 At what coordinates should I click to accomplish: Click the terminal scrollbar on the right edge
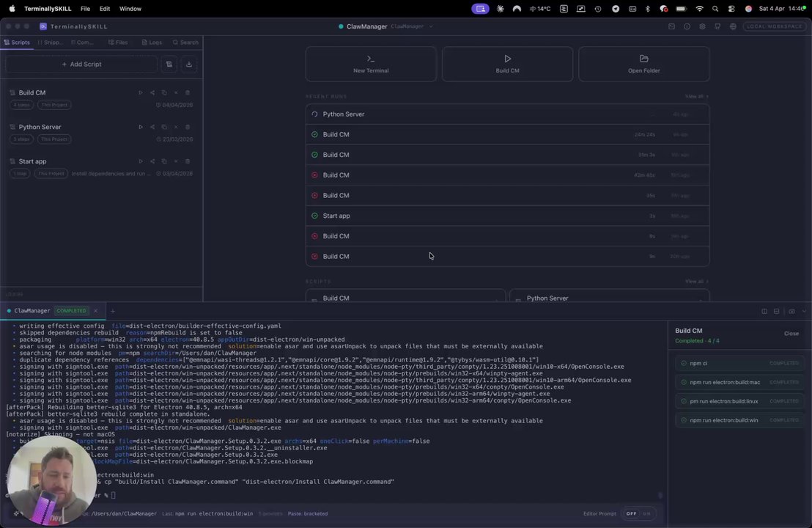click(660, 495)
